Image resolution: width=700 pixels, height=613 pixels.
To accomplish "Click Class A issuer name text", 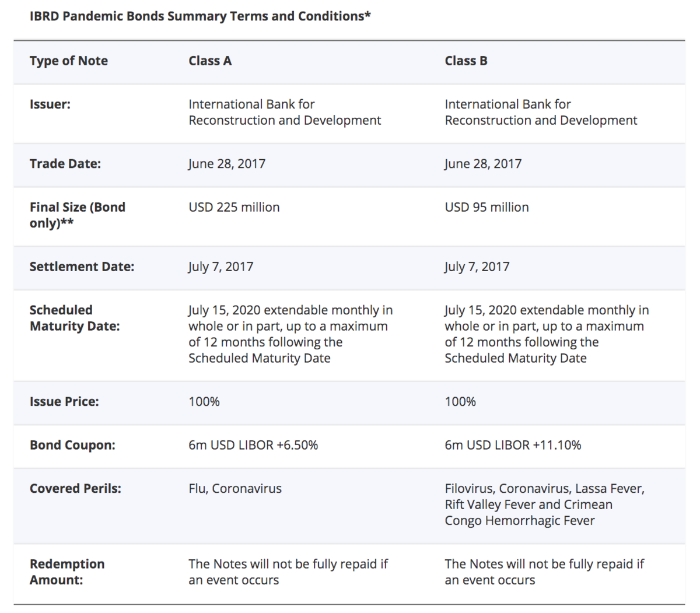I will (285, 112).
